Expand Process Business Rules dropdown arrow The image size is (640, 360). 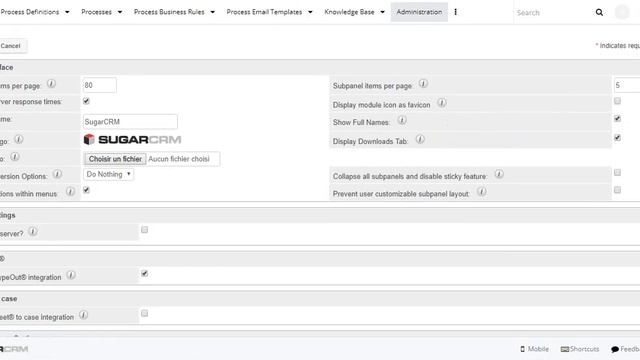pyautogui.click(x=213, y=12)
